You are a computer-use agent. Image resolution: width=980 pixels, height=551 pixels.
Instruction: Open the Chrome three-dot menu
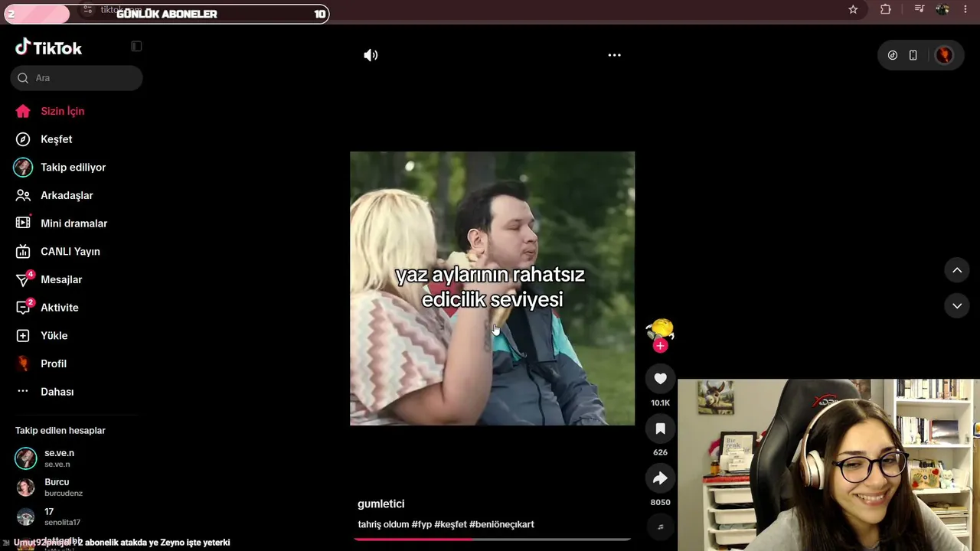coord(966,9)
